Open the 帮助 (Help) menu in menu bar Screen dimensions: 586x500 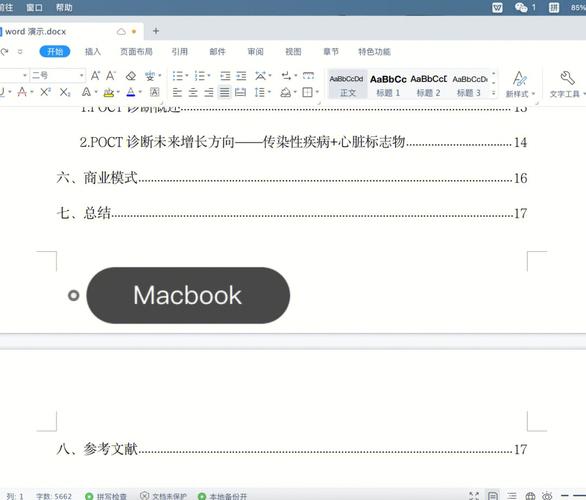[x=64, y=7]
